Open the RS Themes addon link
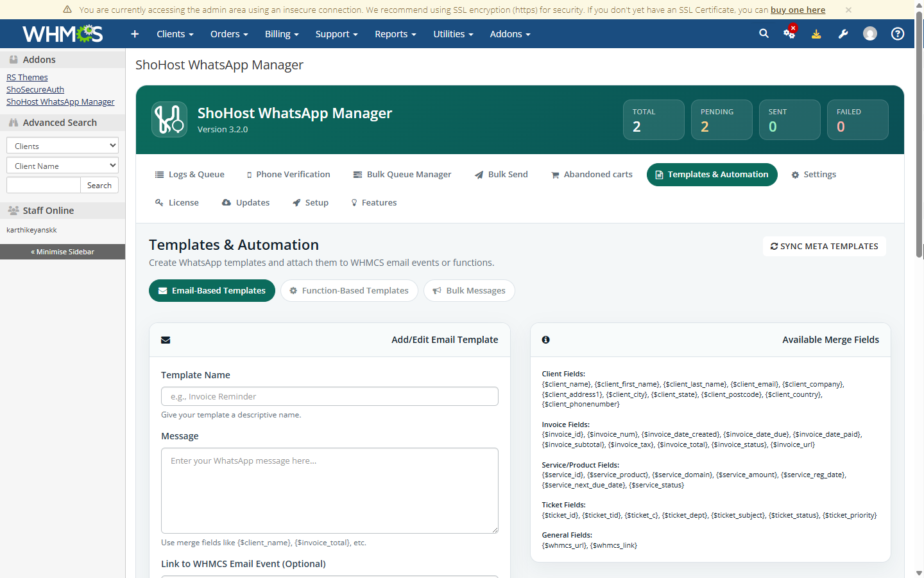This screenshot has width=924, height=578. coord(27,77)
